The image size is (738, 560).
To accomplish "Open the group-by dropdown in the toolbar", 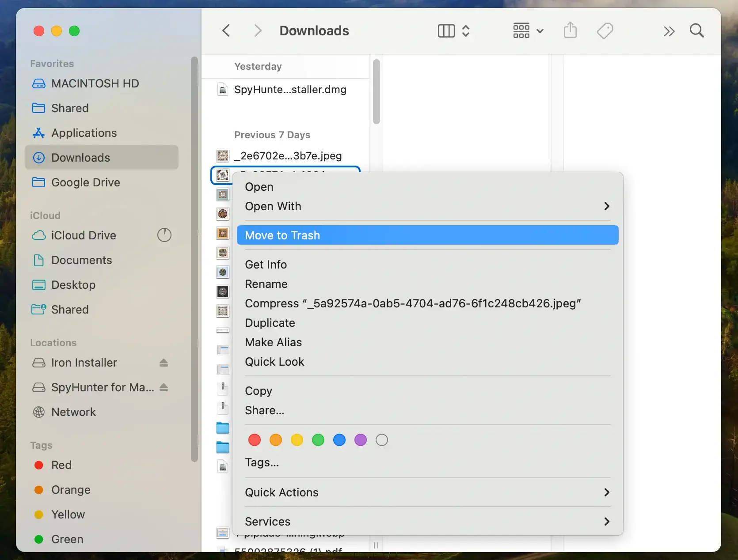I will 528,30.
